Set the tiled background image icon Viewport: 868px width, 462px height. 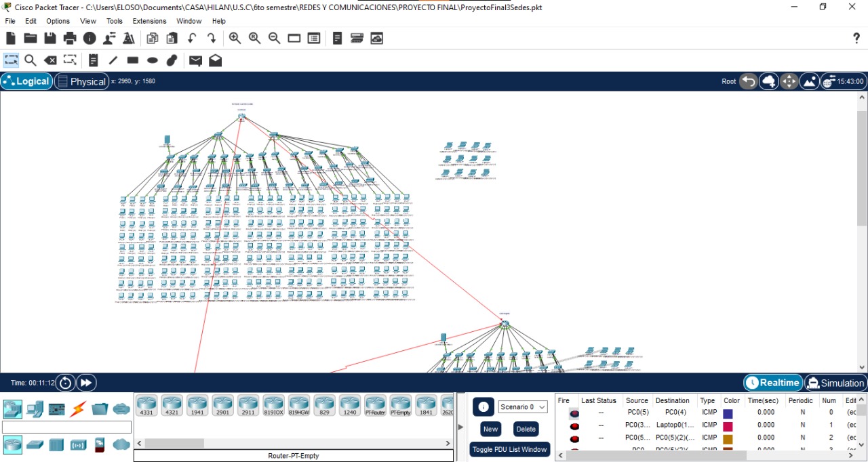pyautogui.click(x=809, y=81)
